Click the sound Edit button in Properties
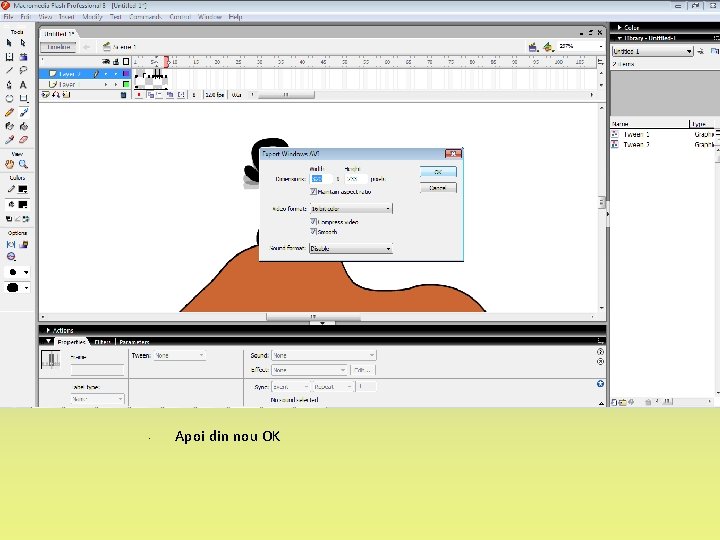The height and width of the screenshot is (540, 720). [363, 370]
